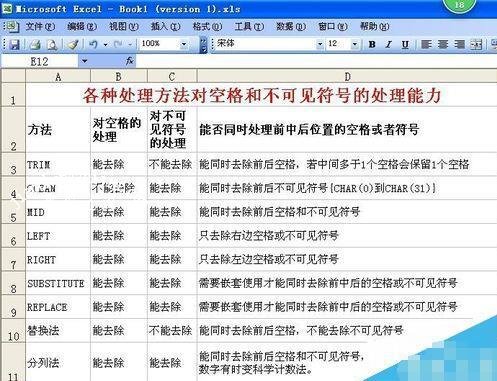Open the 帮助 menu

click(x=374, y=26)
